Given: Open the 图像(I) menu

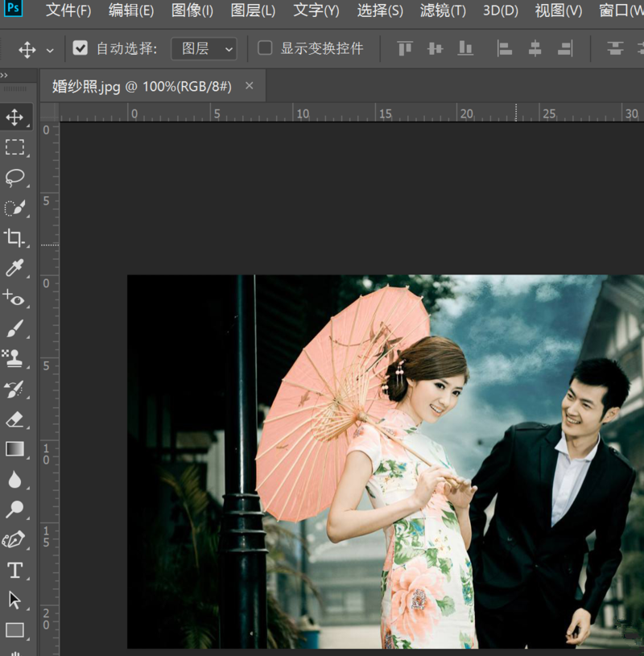Looking at the screenshot, I should tap(192, 10).
